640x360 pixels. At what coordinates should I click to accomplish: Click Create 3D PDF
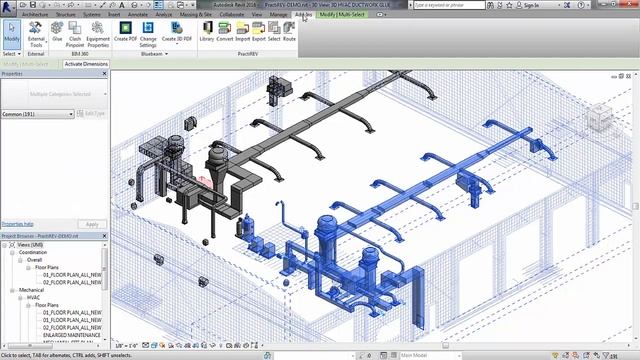pos(176,32)
